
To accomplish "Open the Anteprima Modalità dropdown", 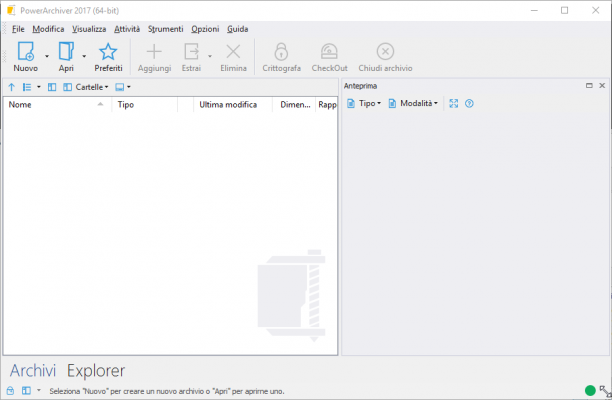I will pyautogui.click(x=413, y=103).
